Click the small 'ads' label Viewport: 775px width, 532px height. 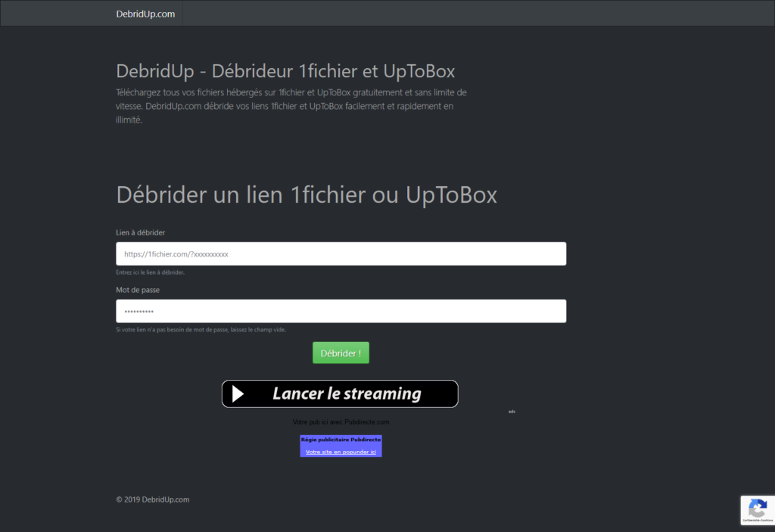point(512,412)
